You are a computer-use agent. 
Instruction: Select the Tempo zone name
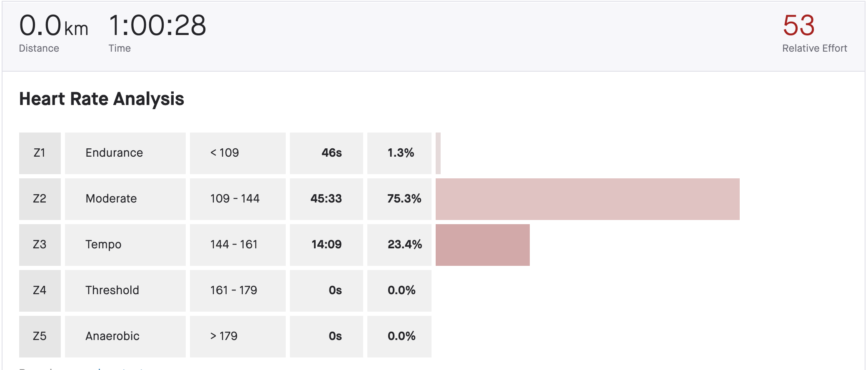(x=103, y=245)
